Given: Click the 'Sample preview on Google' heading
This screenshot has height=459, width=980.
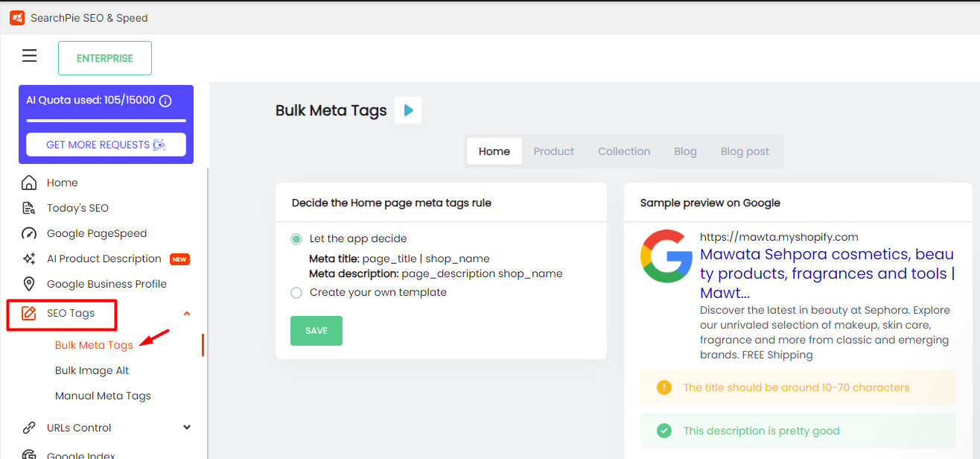Looking at the screenshot, I should pos(710,203).
